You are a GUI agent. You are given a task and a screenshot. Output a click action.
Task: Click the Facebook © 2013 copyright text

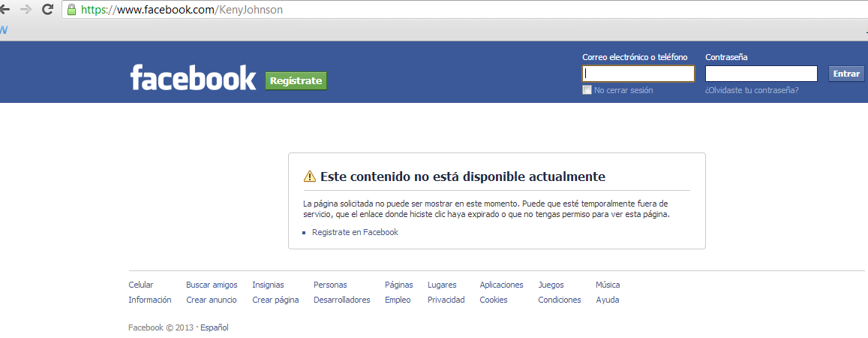click(x=161, y=327)
